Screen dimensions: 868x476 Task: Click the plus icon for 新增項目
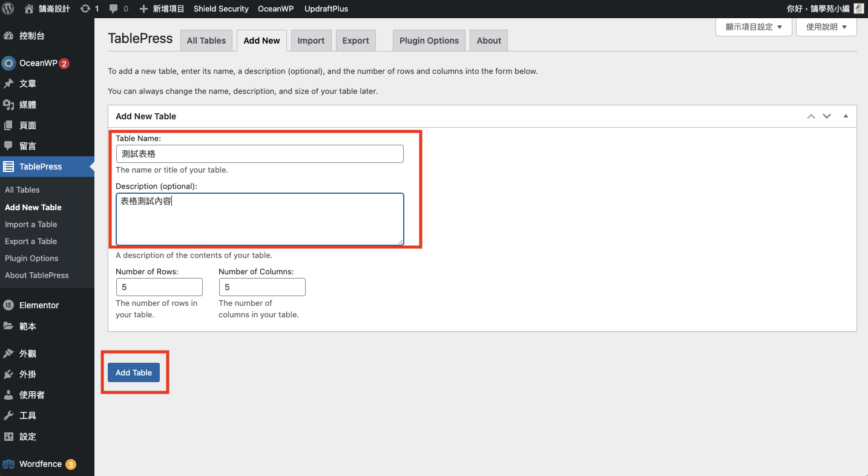tap(143, 9)
